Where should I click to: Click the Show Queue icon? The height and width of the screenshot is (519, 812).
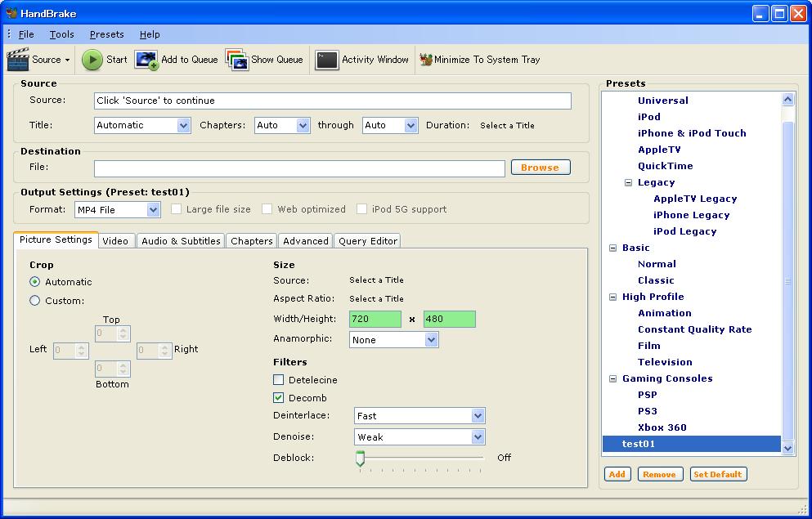(x=237, y=60)
